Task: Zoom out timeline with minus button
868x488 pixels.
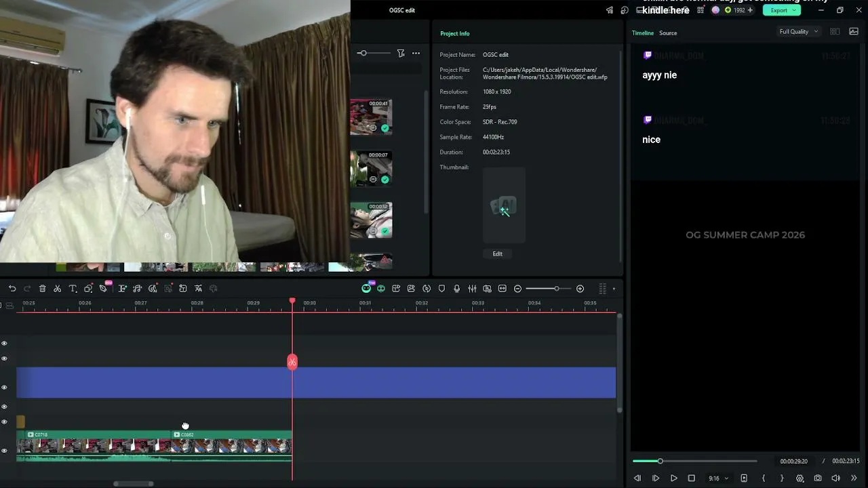Action: click(x=517, y=289)
